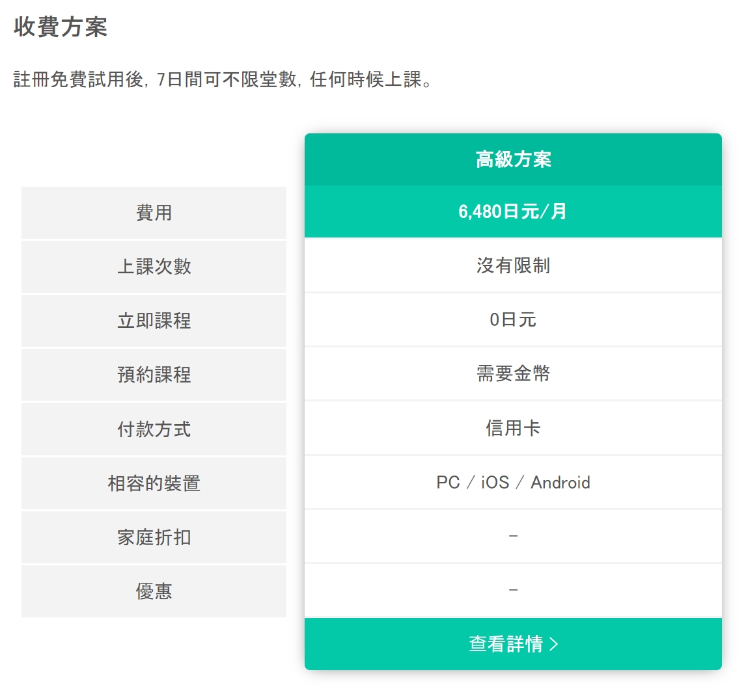
Task: Select the 信用卡 payment cell
Action: [513, 428]
